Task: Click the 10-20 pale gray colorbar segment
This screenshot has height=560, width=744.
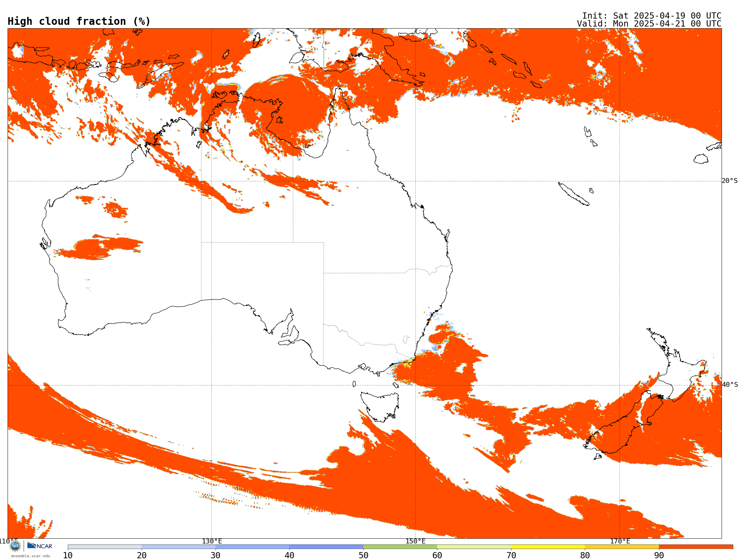Action: pyautogui.click(x=105, y=547)
